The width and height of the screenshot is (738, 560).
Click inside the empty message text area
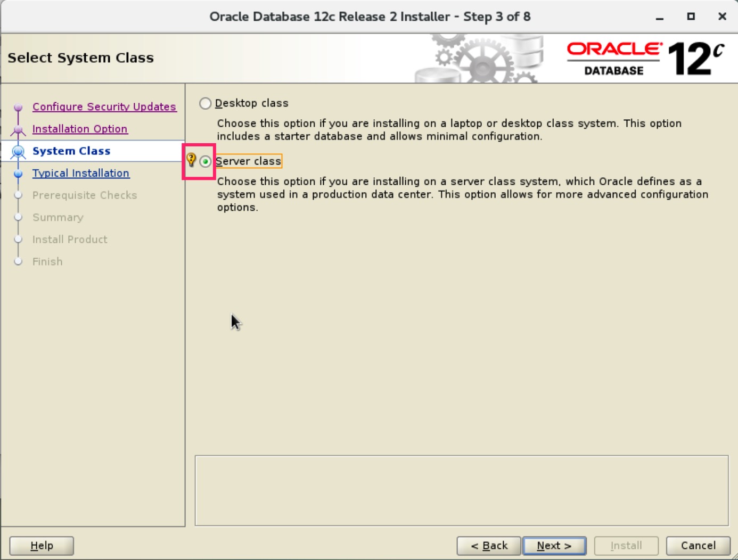click(x=462, y=490)
